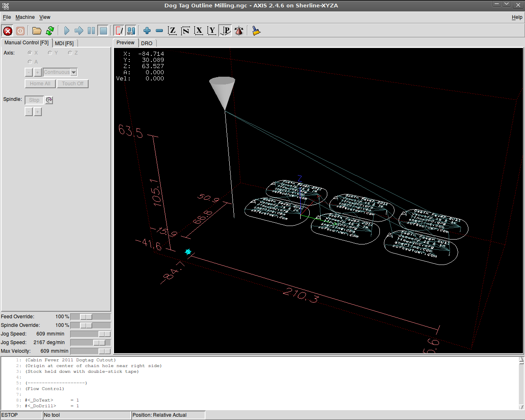Viewport: 525px width, 420px height.
Task: Click the Open G-code file folder icon
Action: pyautogui.click(x=37, y=31)
